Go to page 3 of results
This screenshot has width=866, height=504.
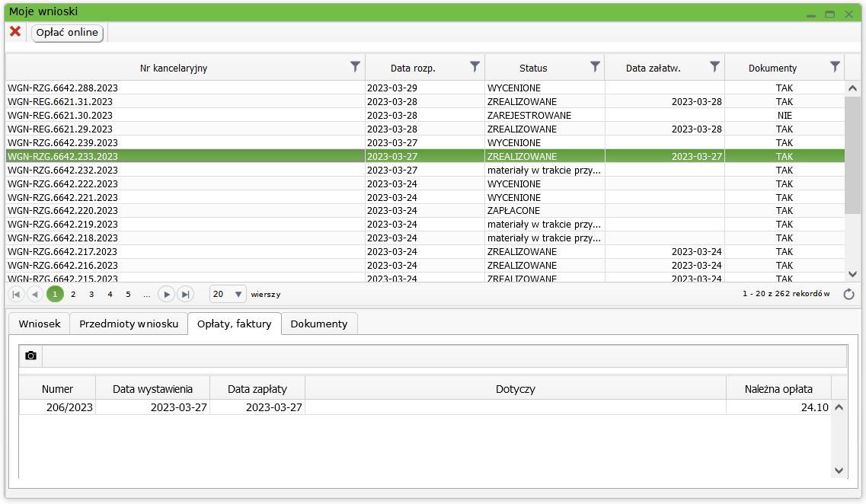tap(91, 295)
